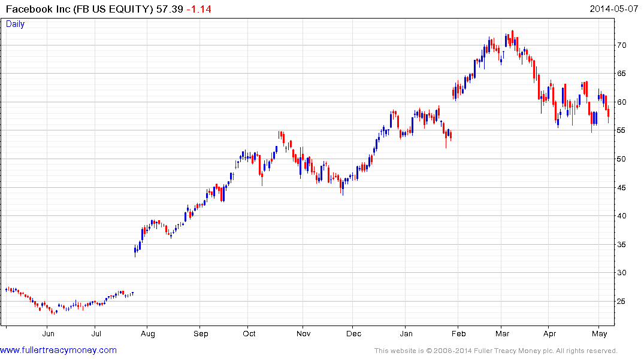The width and height of the screenshot is (644, 359).
Task: Click the Jun month label
Action: 49,333
